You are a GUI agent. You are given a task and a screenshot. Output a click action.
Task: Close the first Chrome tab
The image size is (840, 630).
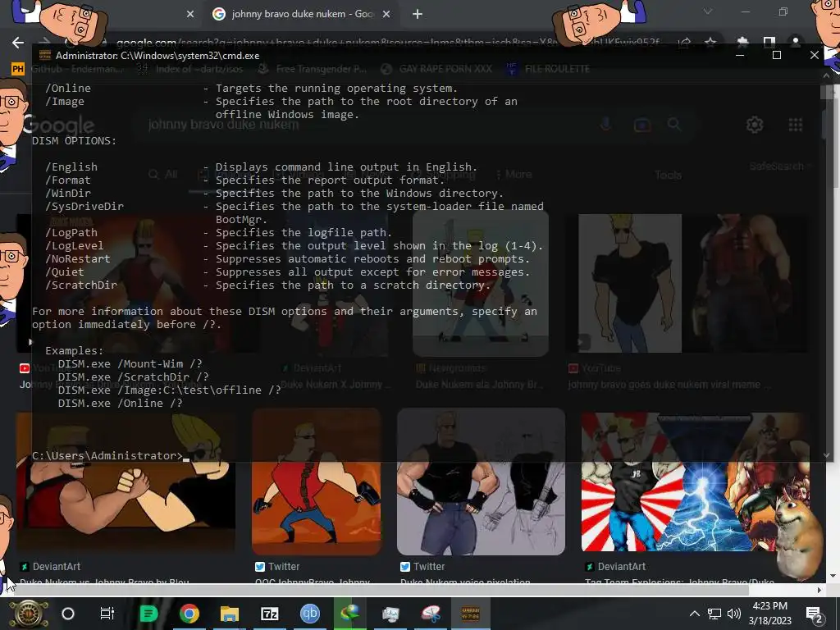(x=190, y=15)
